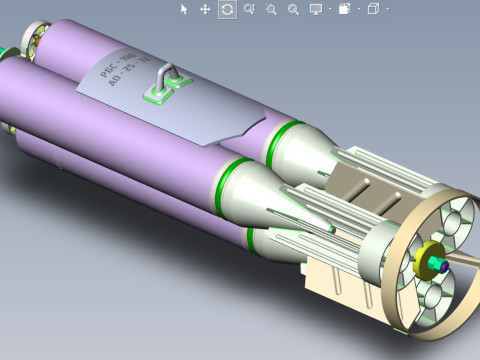Choose the arrow Select tool
Screen dimensions: 480x360
point(184,9)
